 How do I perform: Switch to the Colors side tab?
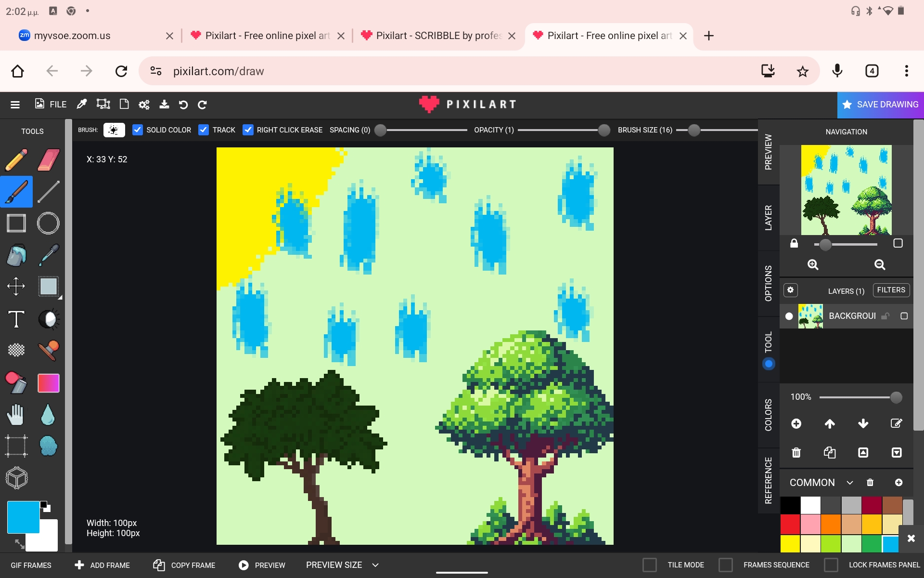click(769, 415)
